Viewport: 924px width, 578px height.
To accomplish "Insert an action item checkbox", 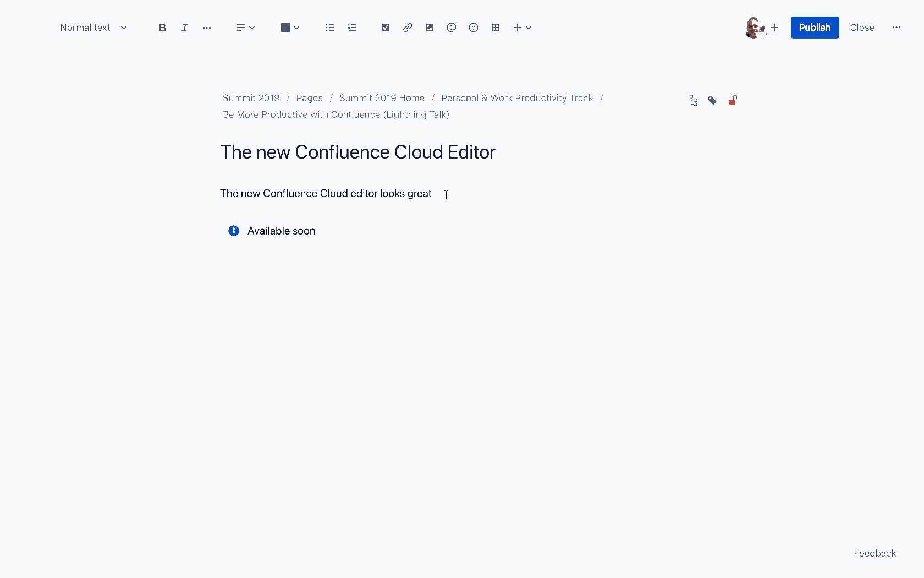I will point(386,28).
